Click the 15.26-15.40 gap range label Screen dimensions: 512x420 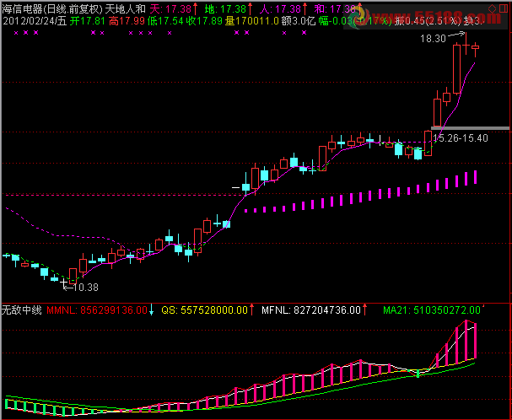461,138
